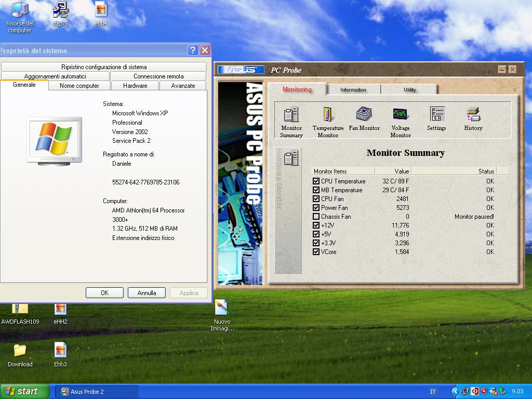Image resolution: width=532 pixels, height=399 pixels.
Task: Click OK in Proprietà del sistema
Action: tap(104, 292)
